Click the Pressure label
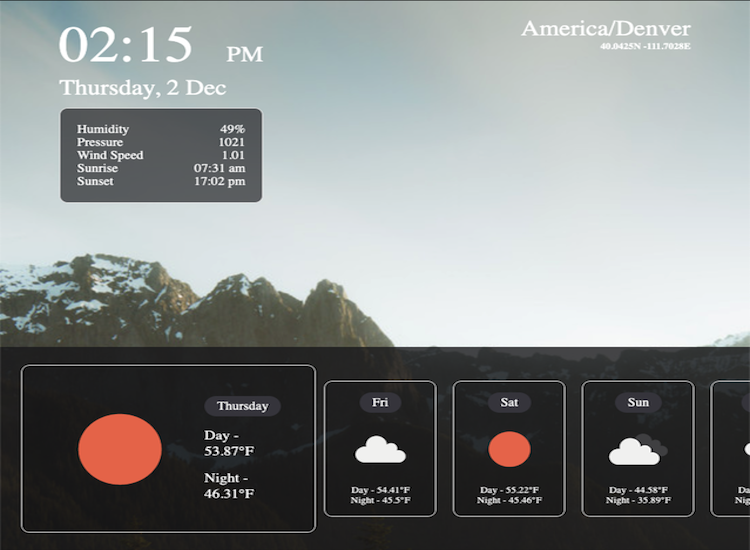This screenshot has height=550, width=750. [100, 142]
